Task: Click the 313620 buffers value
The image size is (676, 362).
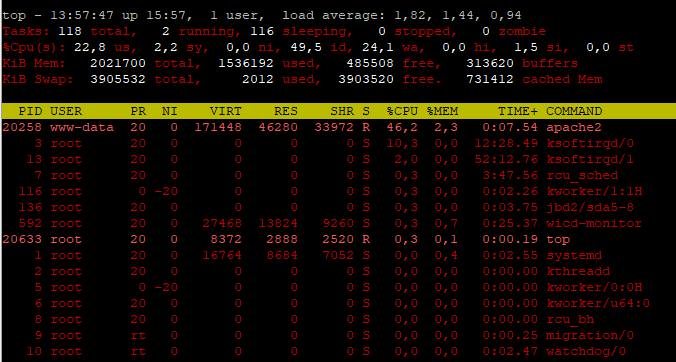Action: click(x=490, y=63)
